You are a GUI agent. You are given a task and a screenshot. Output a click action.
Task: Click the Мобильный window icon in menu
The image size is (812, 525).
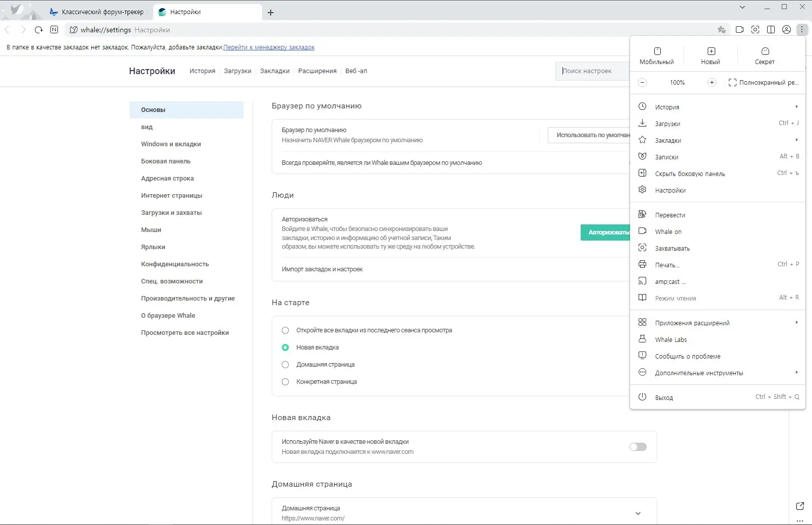tap(657, 55)
